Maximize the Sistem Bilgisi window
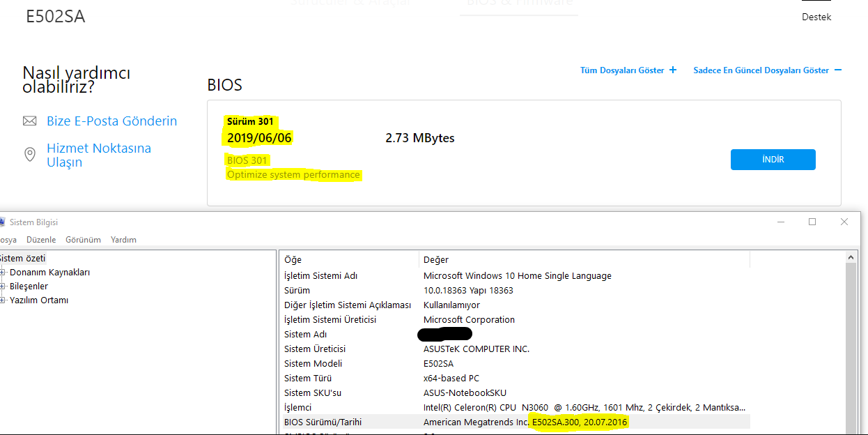The height and width of the screenshot is (435, 868). pyautogui.click(x=812, y=222)
